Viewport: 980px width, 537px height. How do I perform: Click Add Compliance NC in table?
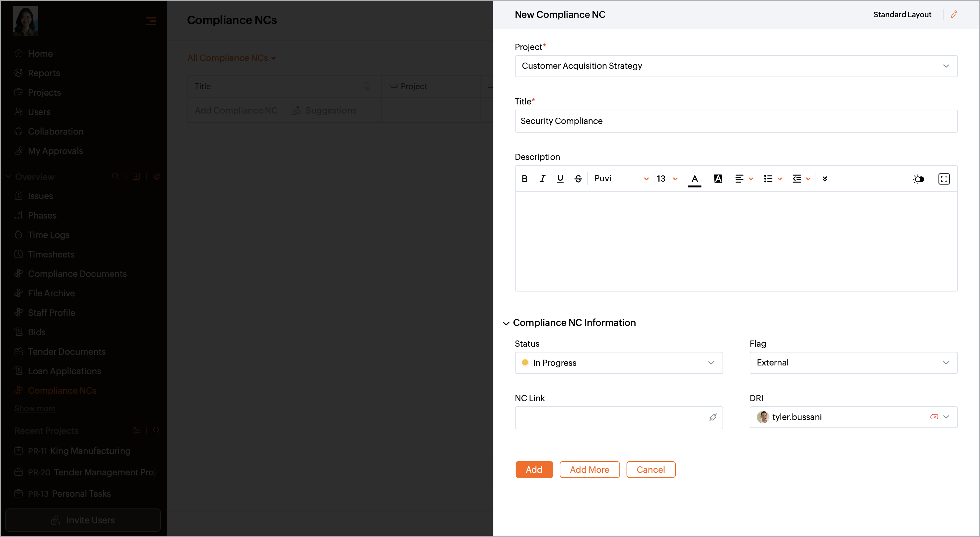(236, 110)
